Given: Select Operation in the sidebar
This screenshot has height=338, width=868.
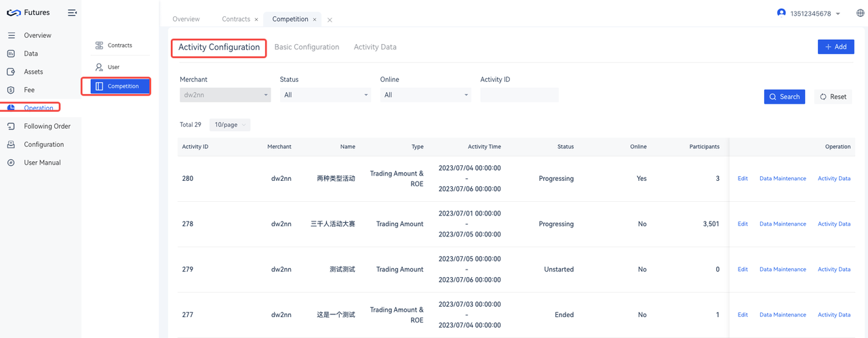Looking at the screenshot, I should (39, 108).
